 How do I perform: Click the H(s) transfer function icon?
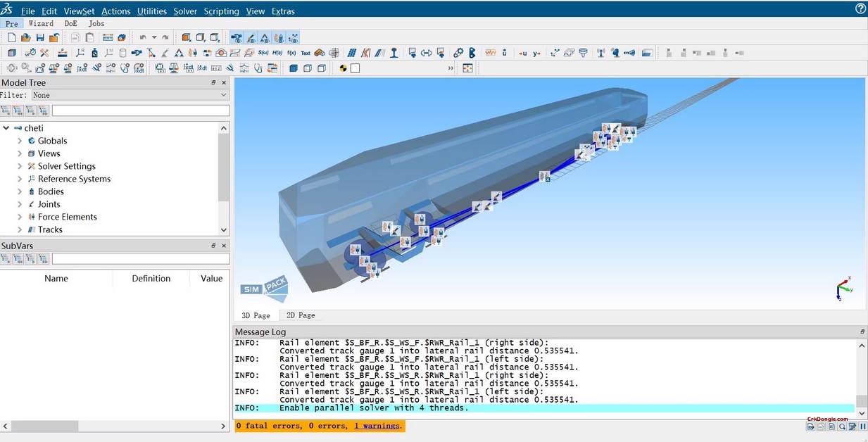coord(277,53)
